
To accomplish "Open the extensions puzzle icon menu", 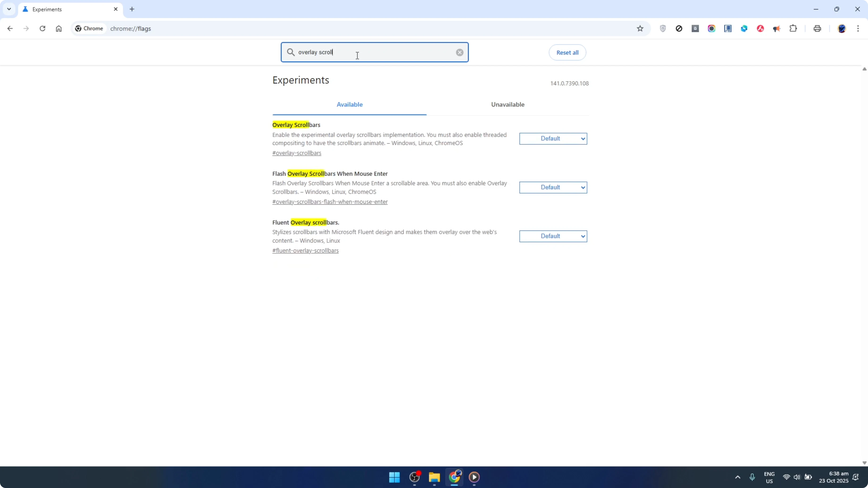I will [x=793, y=29].
